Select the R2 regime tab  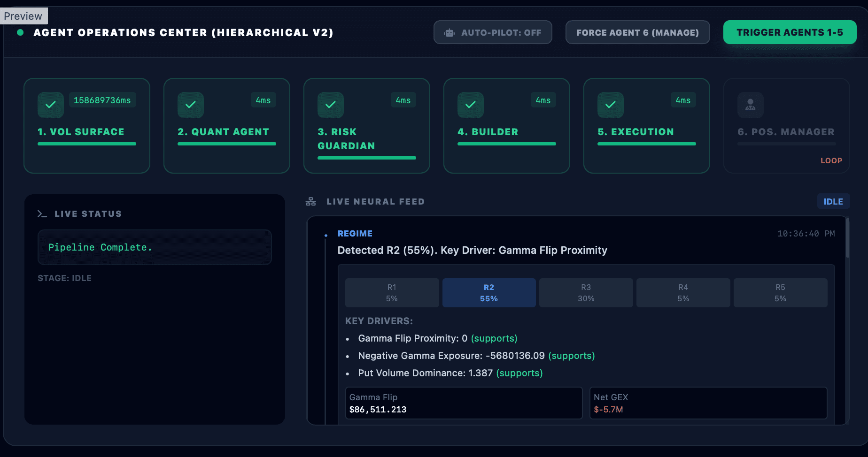pyautogui.click(x=488, y=292)
